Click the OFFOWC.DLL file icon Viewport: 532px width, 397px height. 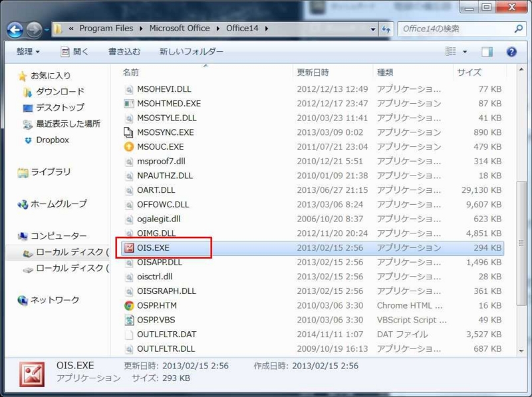click(x=129, y=205)
